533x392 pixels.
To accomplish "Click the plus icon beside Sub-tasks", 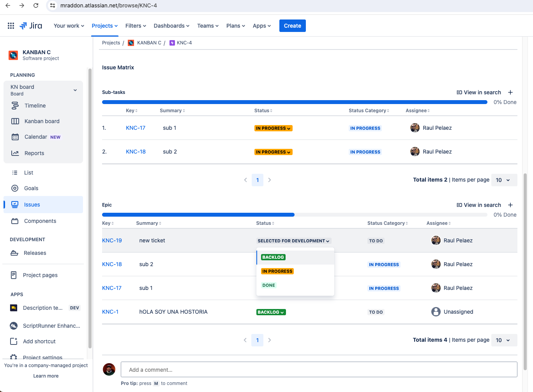I will [510, 92].
